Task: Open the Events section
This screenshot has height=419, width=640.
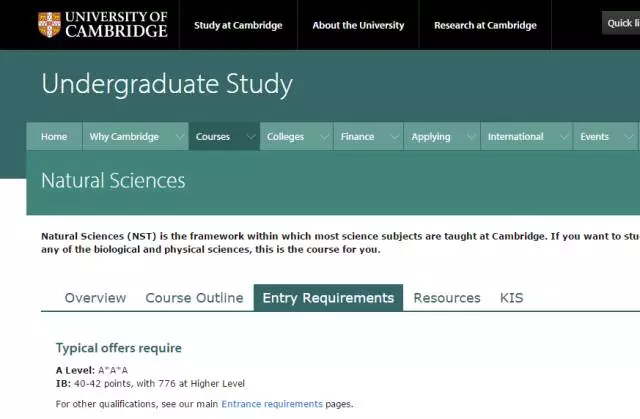Action: point(594,137)
